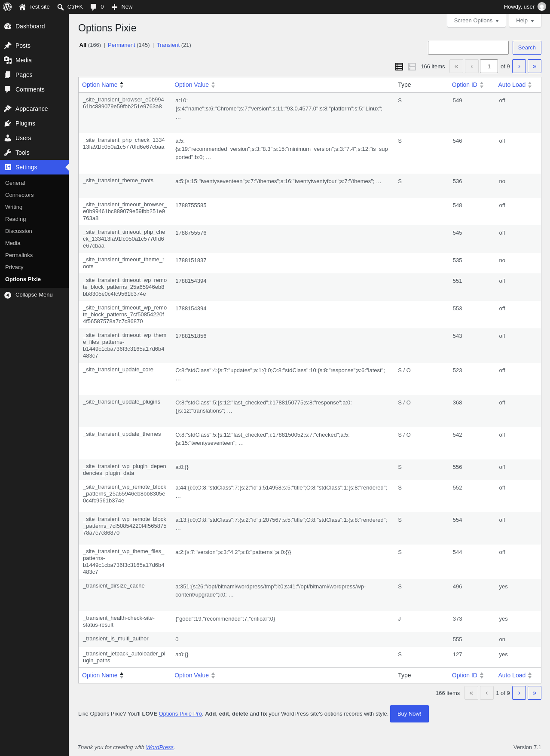This screenshot has width=550, height=756.
Task: Click the _transient_dirsize_cache option name
Action: pyautogui.click(x=114, y=586)
